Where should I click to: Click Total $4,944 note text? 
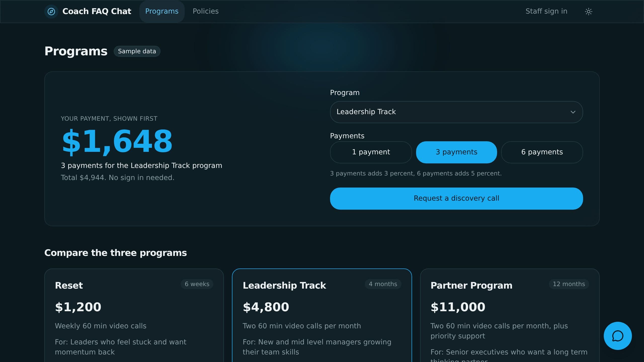click(x=117, y=178)
